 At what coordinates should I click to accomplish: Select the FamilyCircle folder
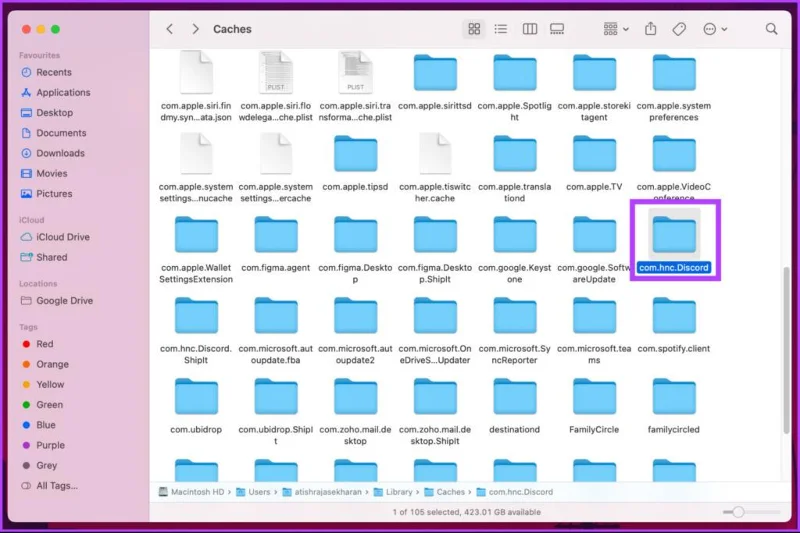(x=594, y=405)
